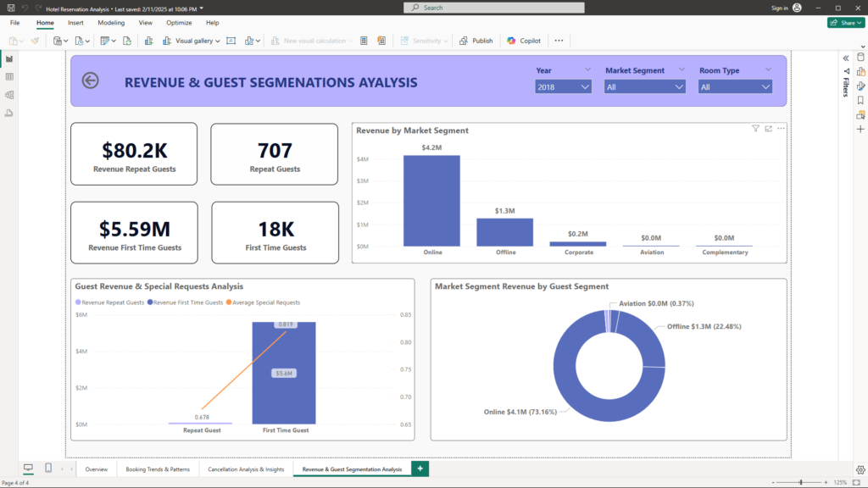Image resolution: width=868 pixels, height=488 pixels.
Task: Click the Share button
Action: tap(845, 23)
